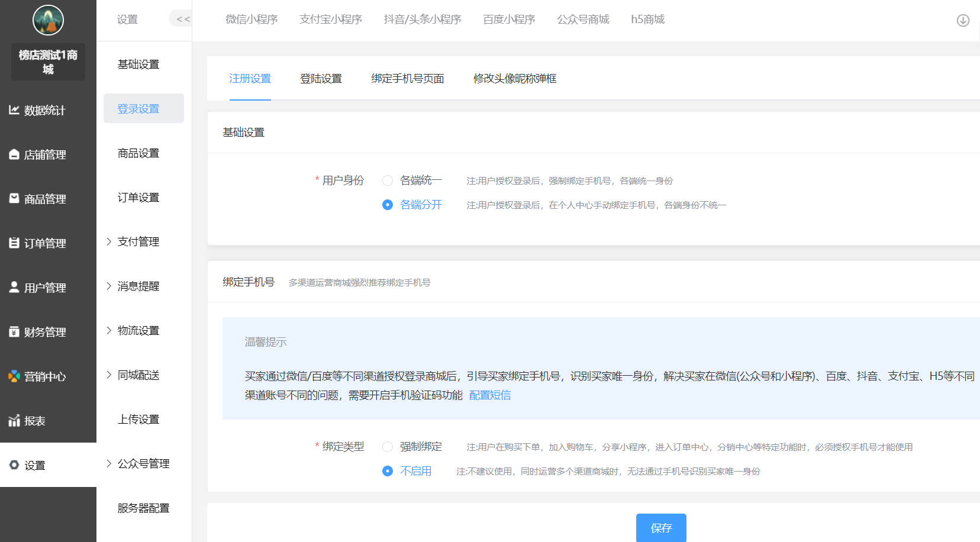Follow the 配置短信 link
This screenshot has width=980, height=542.
pos(490,395)
